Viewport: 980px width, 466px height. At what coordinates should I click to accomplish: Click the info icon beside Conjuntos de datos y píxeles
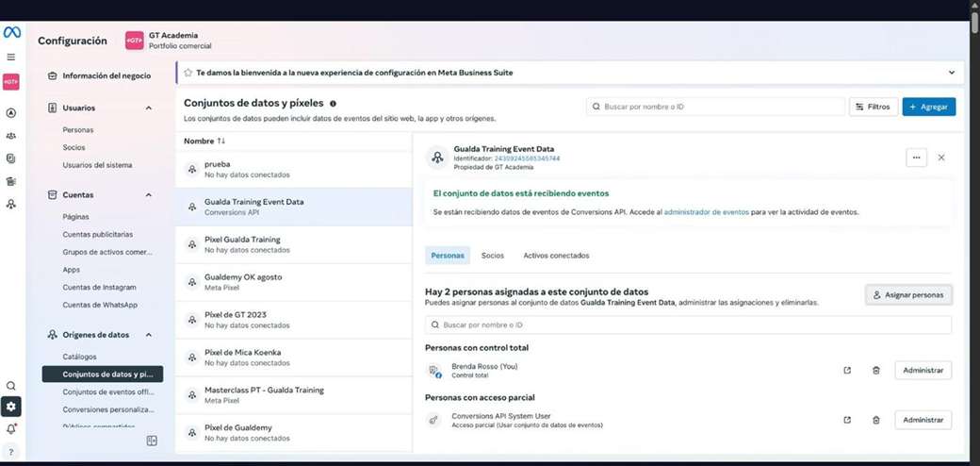(333, 104)
